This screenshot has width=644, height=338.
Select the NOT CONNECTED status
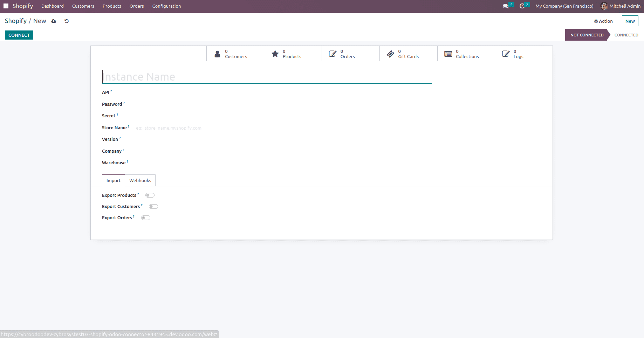tap(587, 35)
